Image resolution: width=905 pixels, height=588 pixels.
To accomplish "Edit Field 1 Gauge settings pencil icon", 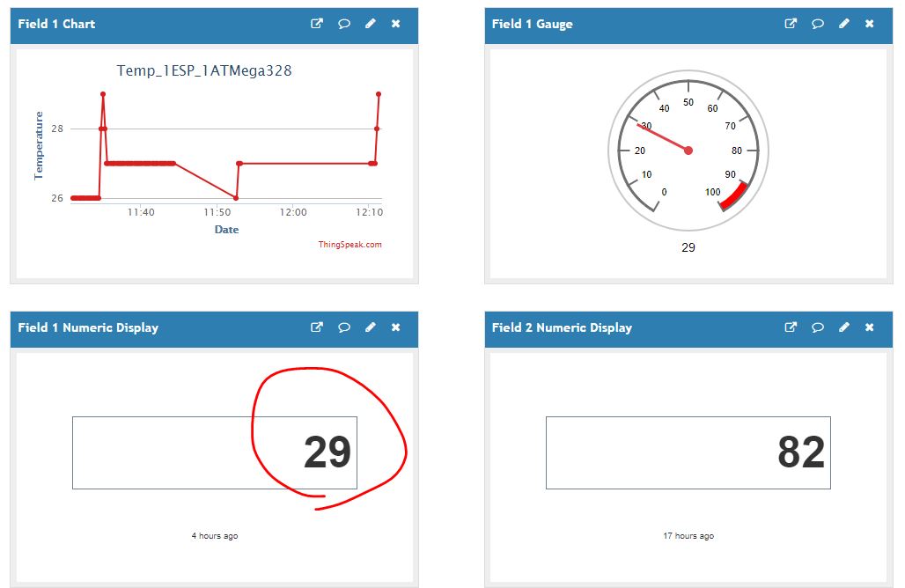I will point(844,24).
